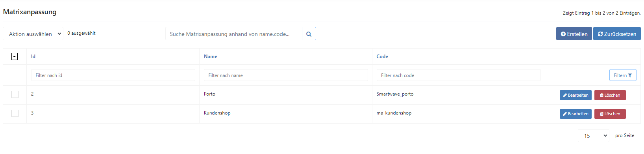Tick the checkbox for the Kundenshop row
Screen dimensions: 644x154
(x=15, y=113)
